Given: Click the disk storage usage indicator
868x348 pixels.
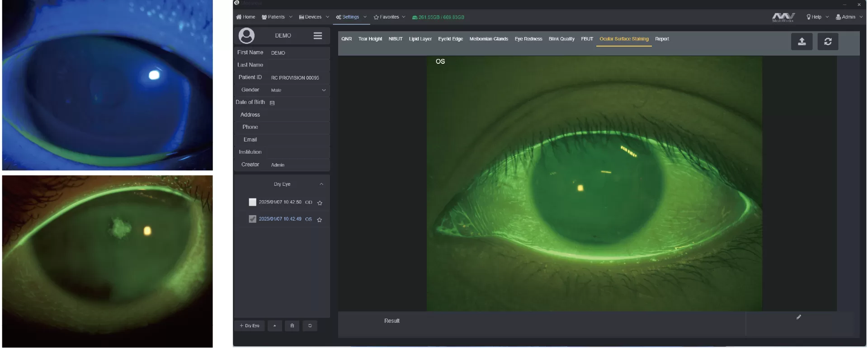Looking at the screenshot, I should (438, 17).
